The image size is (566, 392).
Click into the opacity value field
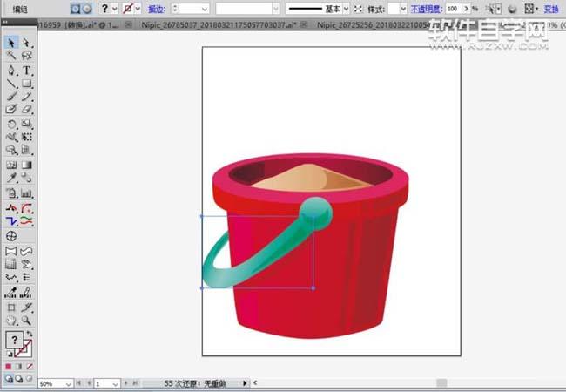[454, 9]
